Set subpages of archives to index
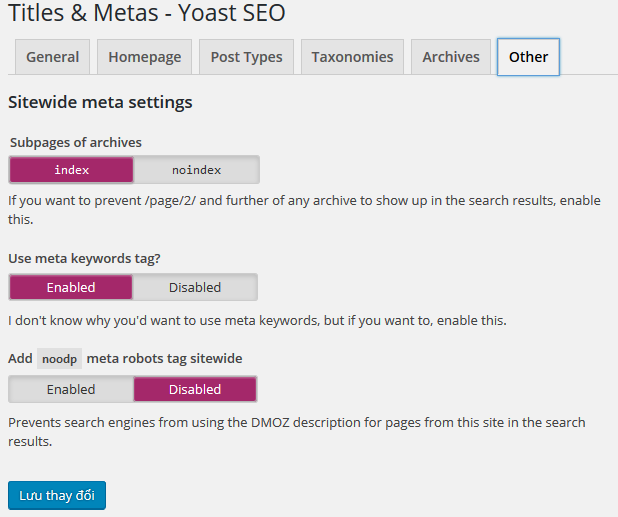This screenshot has width=618, height=517. coord(71,170)
